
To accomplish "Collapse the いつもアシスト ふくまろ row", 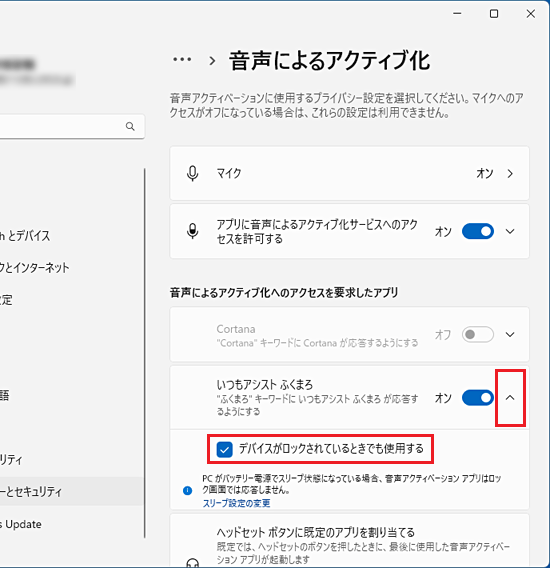I will [510, 398].
